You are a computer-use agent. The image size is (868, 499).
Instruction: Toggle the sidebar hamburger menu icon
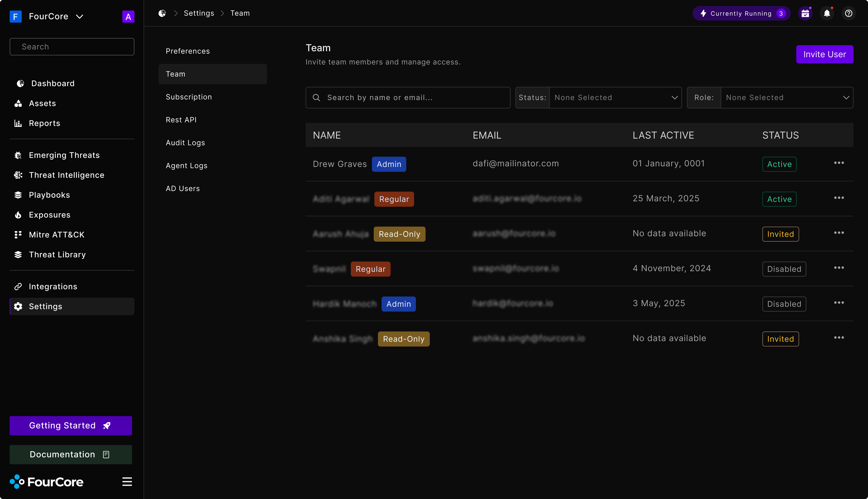click(127, 482)
